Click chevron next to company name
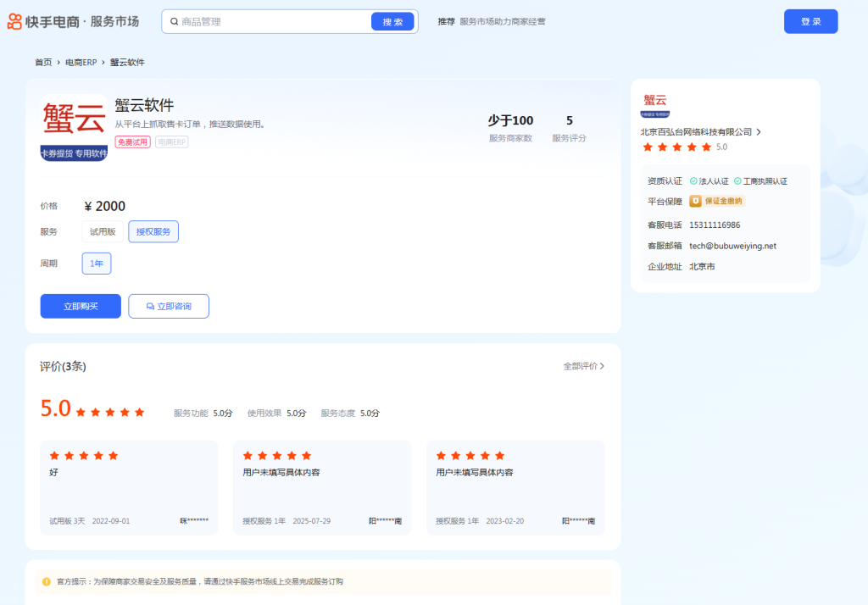Screen dimensions: 868x605 click(759, 132)
